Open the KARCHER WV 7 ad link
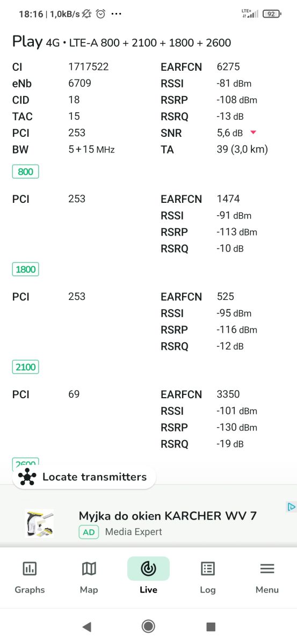Viewport: 297px width, 644px height. click(168, 516)
